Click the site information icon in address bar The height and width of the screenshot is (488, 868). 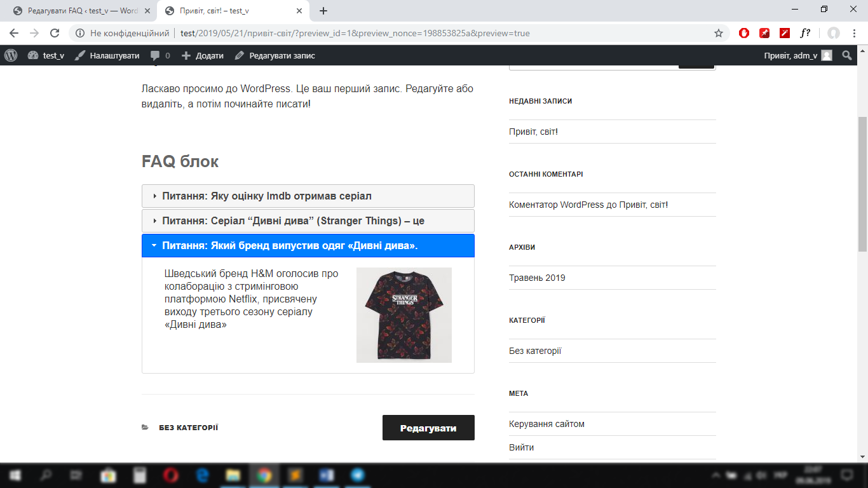79,33
